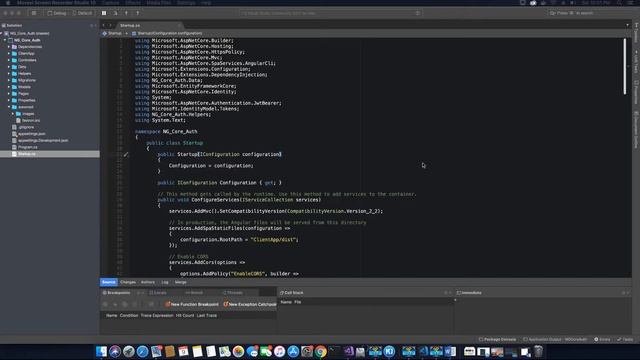Click the Step Over debug icon
The image size is (640, 360).
[x=116, y=13]
